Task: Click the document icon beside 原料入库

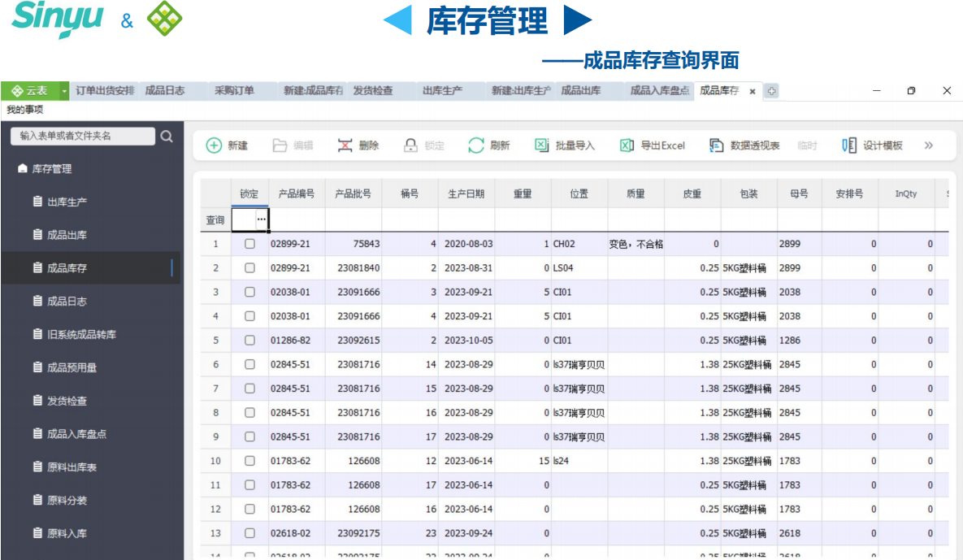Action: click(x=37, y=533)
